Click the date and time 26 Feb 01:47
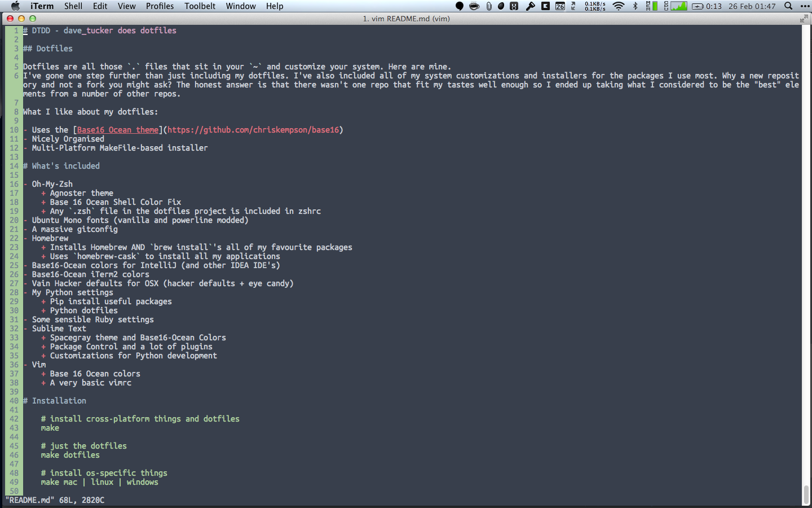The image size is (812, 508). pos(752,6)
